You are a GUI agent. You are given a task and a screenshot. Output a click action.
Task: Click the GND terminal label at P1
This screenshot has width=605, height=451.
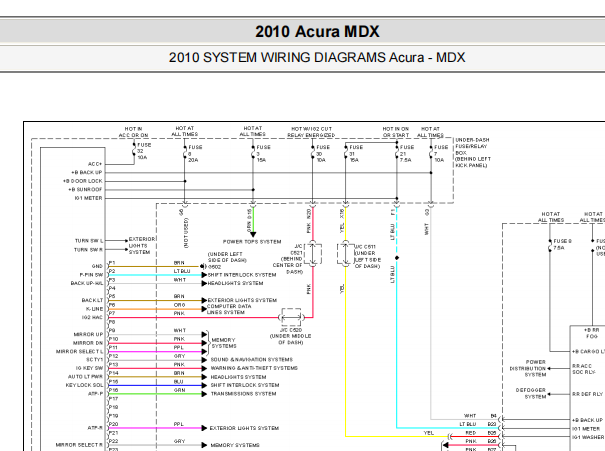[97, 266]
